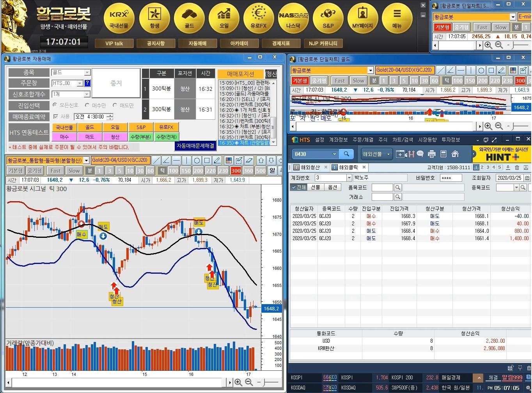This screenshot has height=393, width=532.
Task: Select the 매수만 radio option
Action: 87,105
